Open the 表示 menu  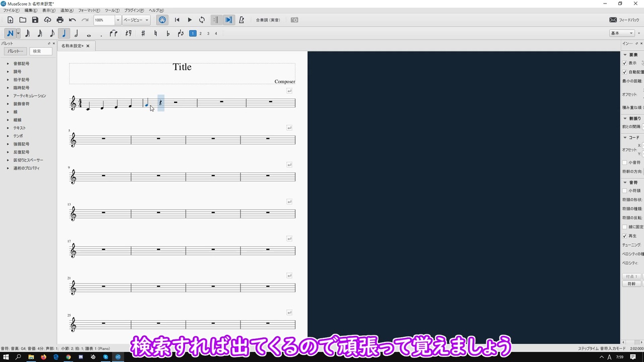coord(49,11)
